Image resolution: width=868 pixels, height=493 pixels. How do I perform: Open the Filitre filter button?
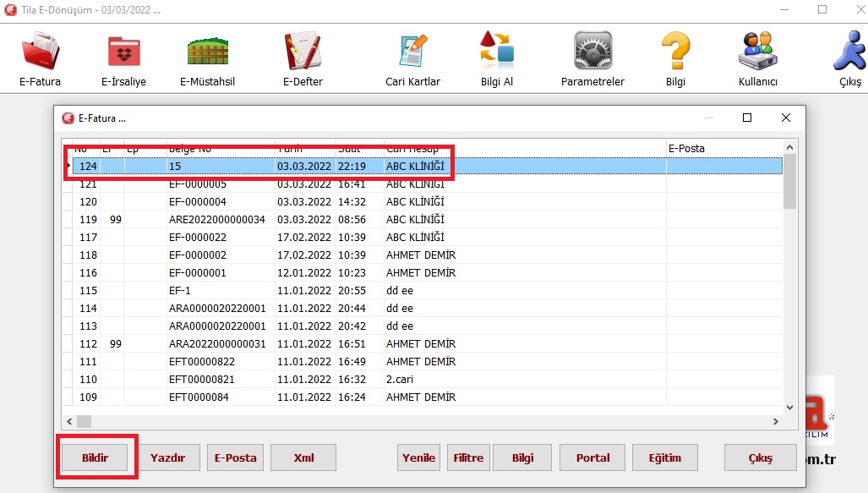click(468, 457)
